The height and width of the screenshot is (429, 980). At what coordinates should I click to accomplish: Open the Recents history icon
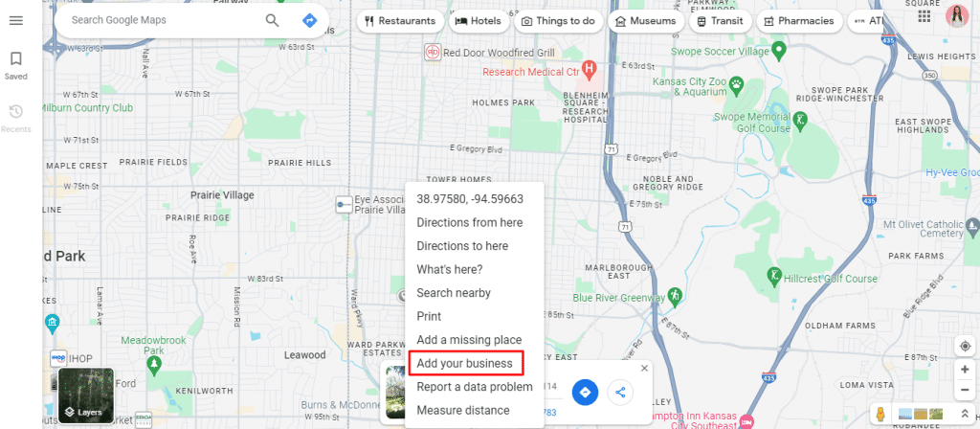coord(16,118)
